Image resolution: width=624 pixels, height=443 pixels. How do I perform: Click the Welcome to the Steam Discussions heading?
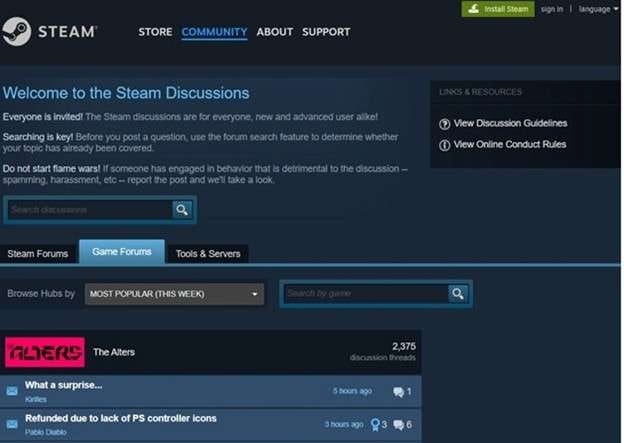click(126, 93)
